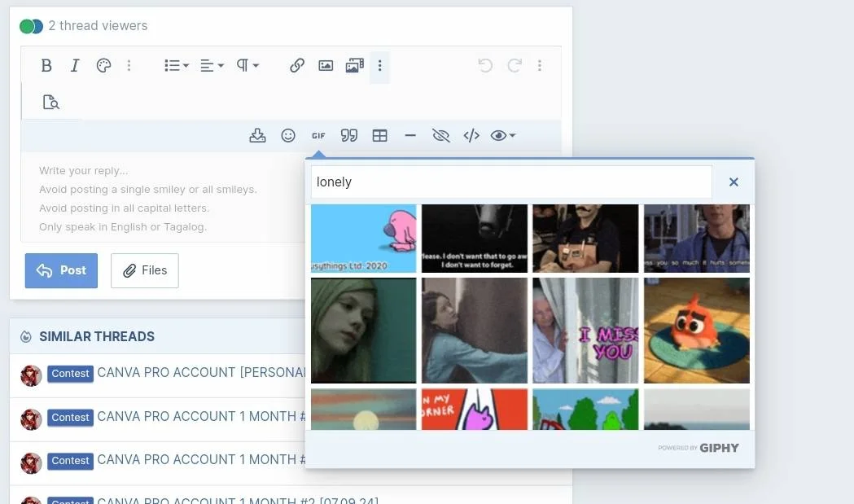Open the second 'CANVA PRO ACCOUNT 1 MONTH' thread
This screenshot has height=504, width=854.
pyautogui.click(x=202, y=460)
